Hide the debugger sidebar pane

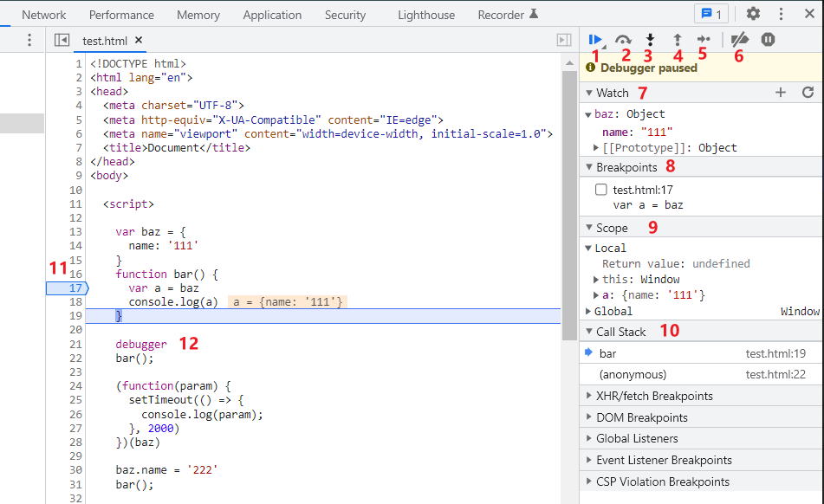(564, 40)
